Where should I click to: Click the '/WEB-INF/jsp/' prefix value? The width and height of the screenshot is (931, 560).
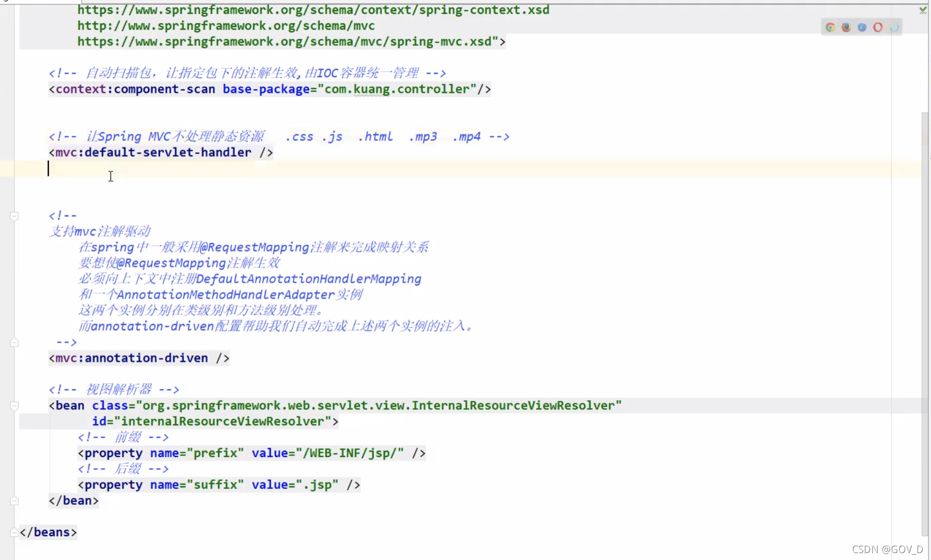[349, 453]
